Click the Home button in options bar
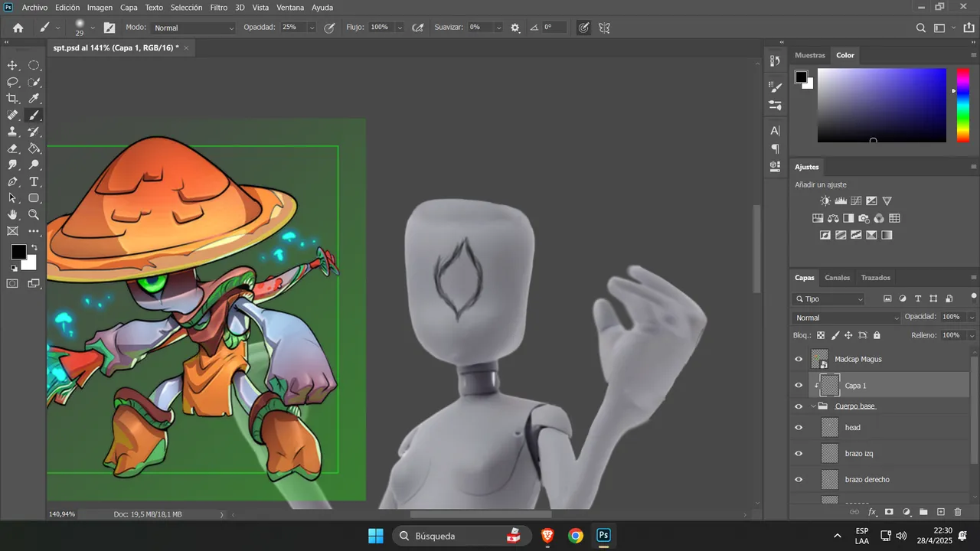Screen dimensions: 980x551 pos(18,28)
